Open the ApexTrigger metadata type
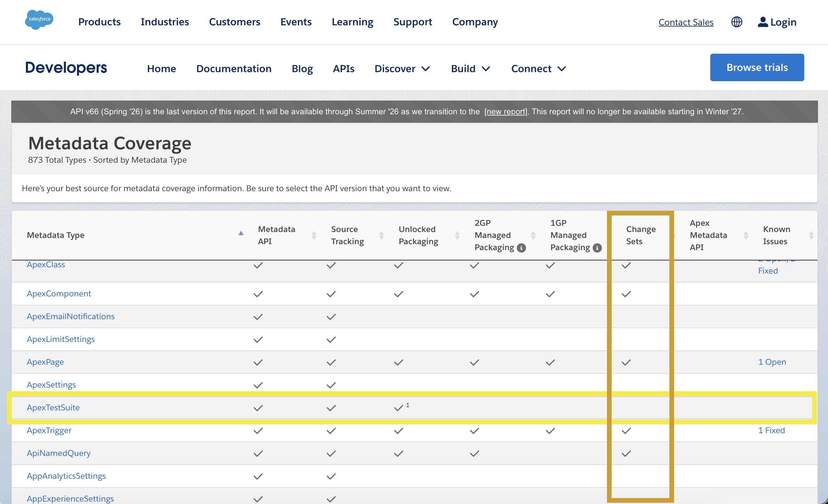This screenshot has height=504, width=828. [49, 430]
